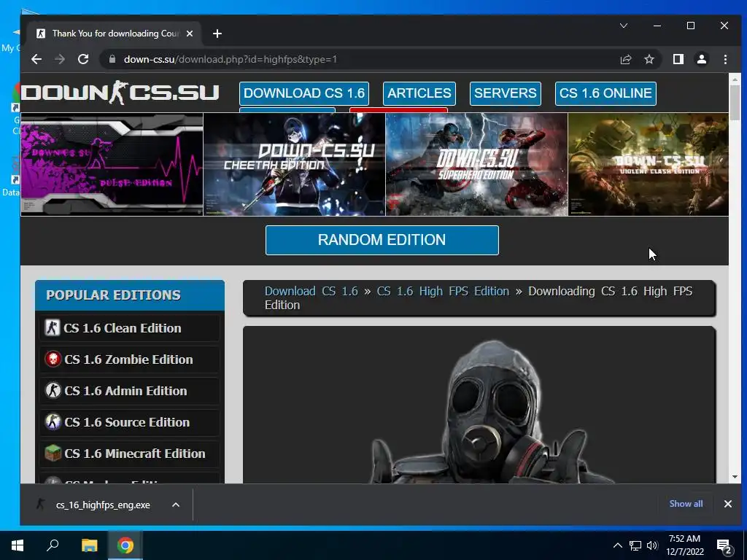This screenshot has height=560, width=747.
Task: Bookmark this page with the star
Action: [649, 59]
